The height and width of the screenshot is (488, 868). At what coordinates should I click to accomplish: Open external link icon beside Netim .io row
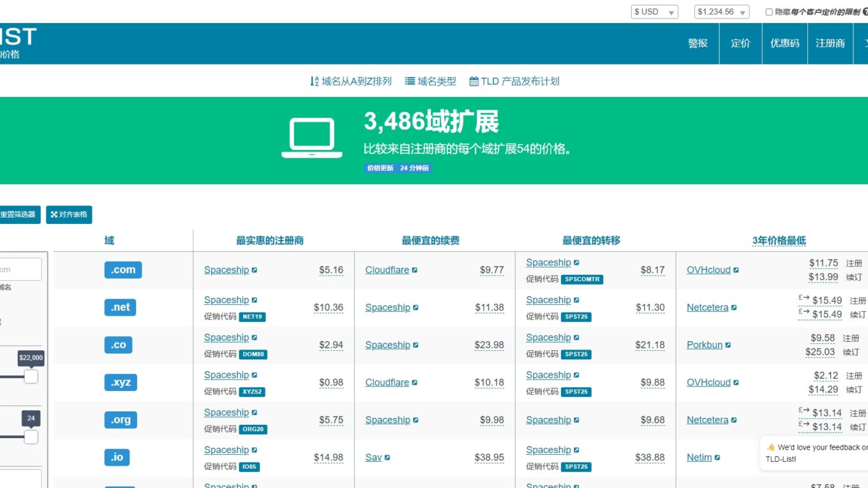pyautogui.click(x=717, y=457)
